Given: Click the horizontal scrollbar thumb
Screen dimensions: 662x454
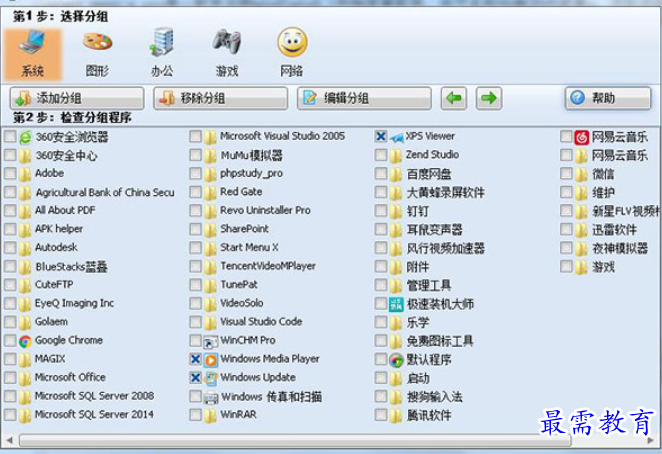Looking at the screenshot, I should (x=295, y=440).
